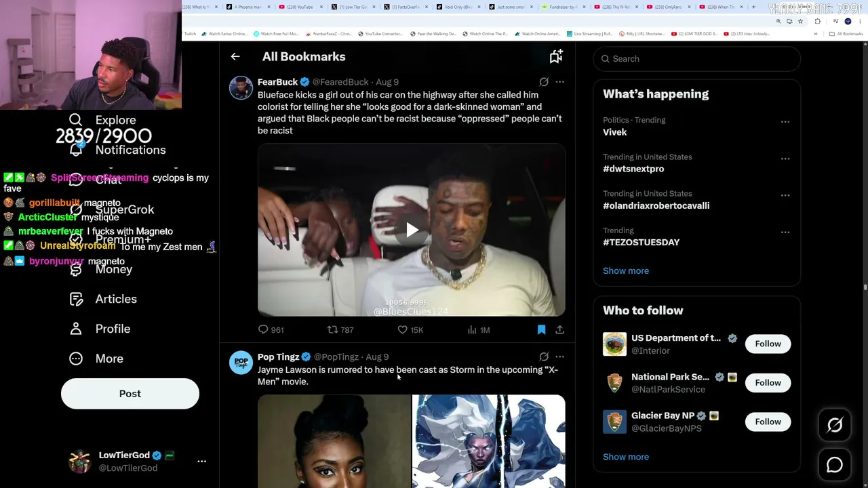This screenshot has width=868, height=488.
Task: Open the browser zoom icon in address bar
Action: (778, 21)
